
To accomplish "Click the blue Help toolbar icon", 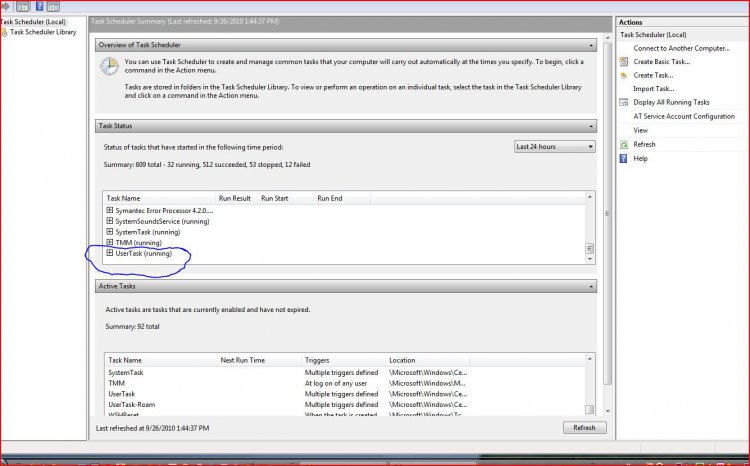I will 40,6.
